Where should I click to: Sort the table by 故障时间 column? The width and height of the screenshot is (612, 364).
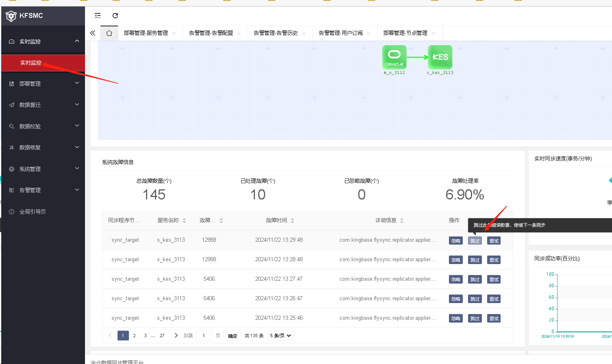tap(292, 221)
